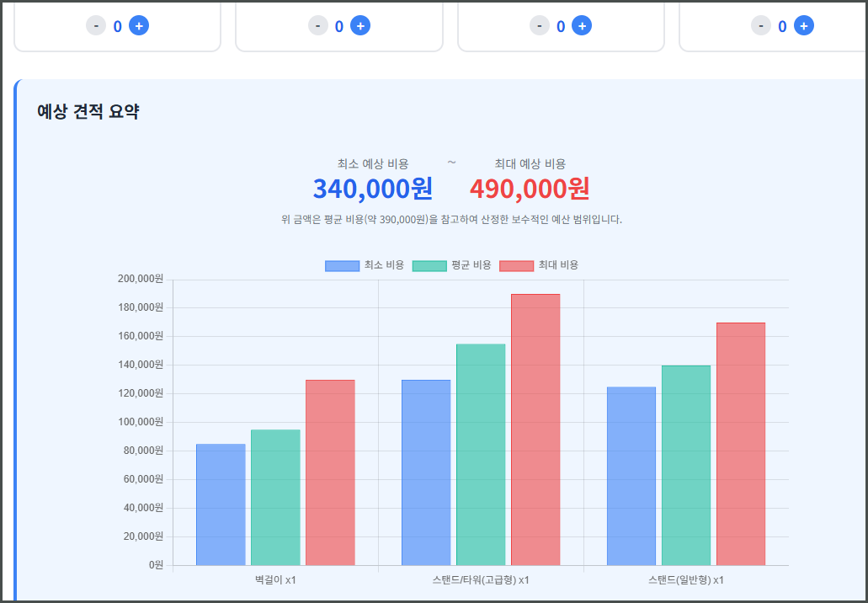Select the red maximum bar for 벽걸이 x1

[x=330, y=472]
